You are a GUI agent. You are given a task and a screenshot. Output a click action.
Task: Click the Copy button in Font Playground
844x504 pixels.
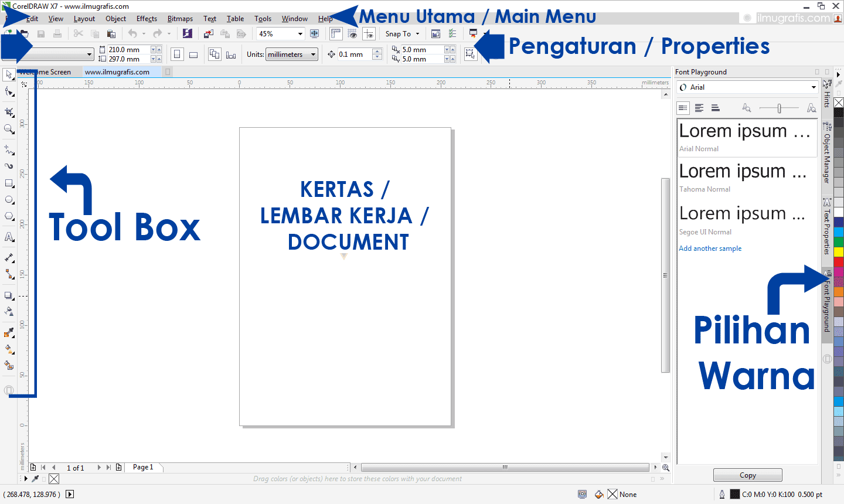click(747, 475)
